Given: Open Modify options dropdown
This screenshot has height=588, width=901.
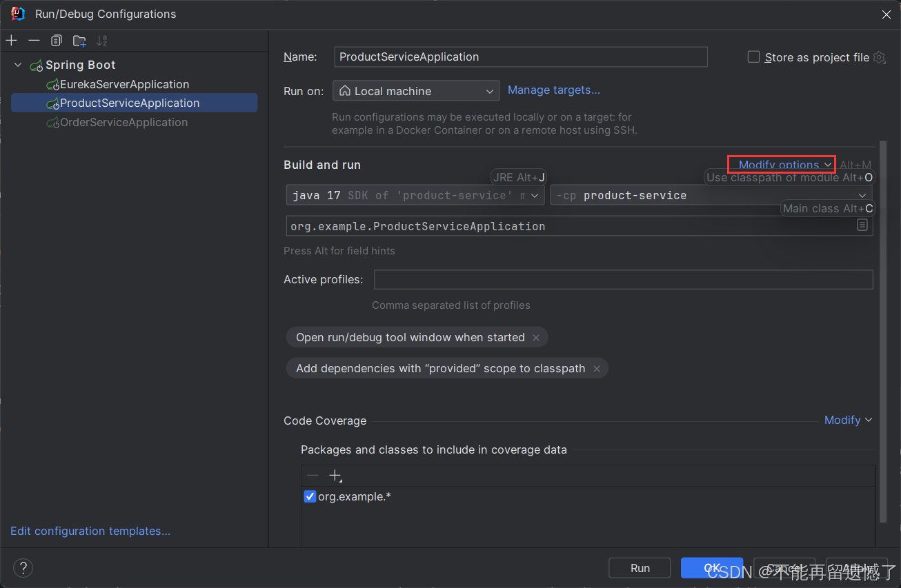Looking at the screenshot, I should coord(784,165).
